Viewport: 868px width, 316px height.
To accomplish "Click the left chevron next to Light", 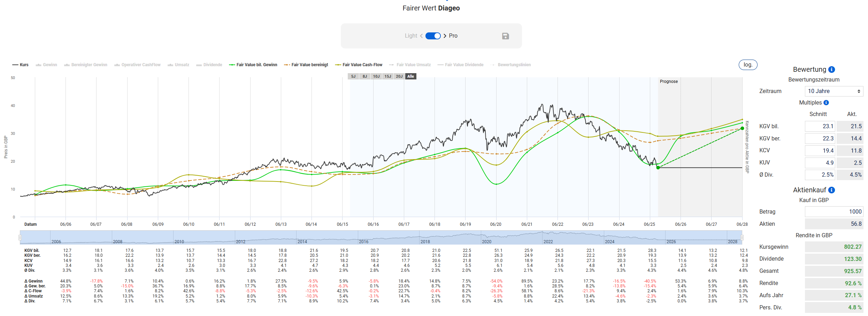I will (x=421, y=36).
